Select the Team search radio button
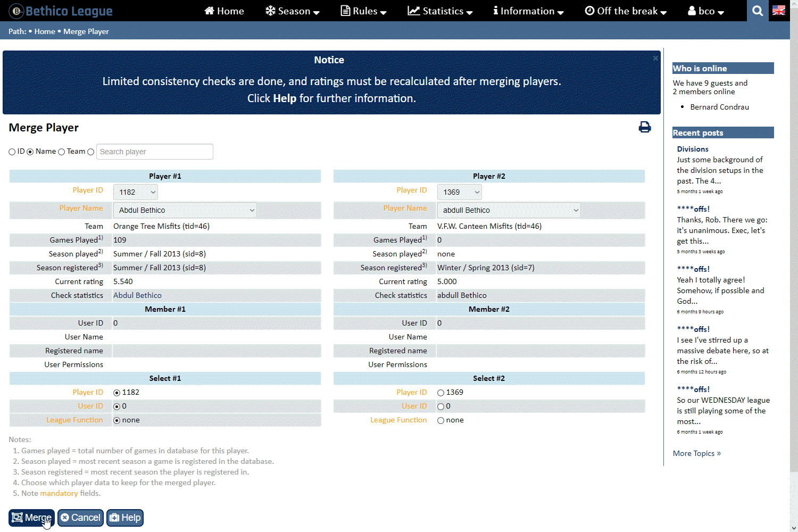This screenshot has width=798, height=532. [x=62, y=152]
